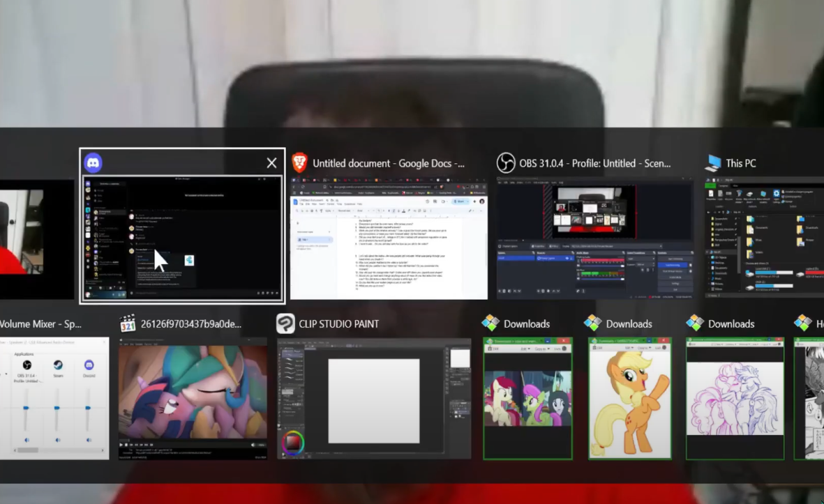The height and width of the screenshot is (504, 824).
Task: Click the blank canvas in Clip Studio Paint thumbnail
Action: 374,401
